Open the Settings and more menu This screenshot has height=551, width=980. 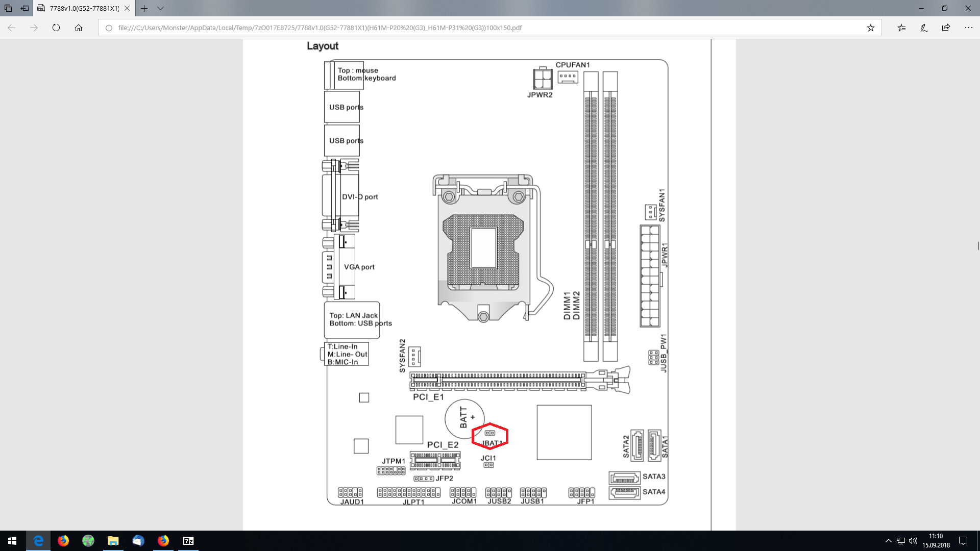pos(968,28)
